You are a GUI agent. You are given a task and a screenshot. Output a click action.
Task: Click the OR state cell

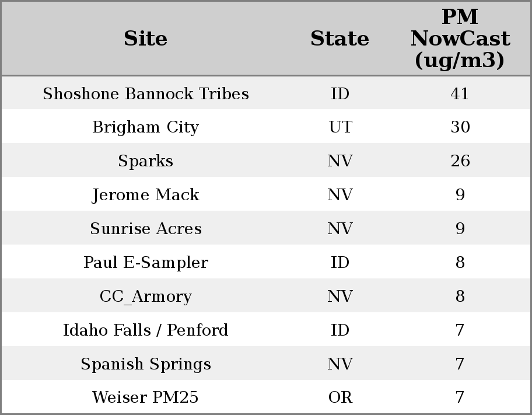pyautogui.click(x=340, y=397)
